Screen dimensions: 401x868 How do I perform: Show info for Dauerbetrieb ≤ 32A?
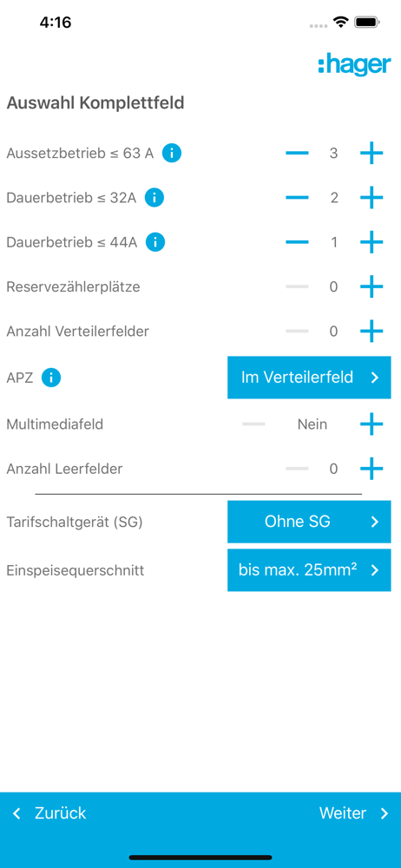154,198
